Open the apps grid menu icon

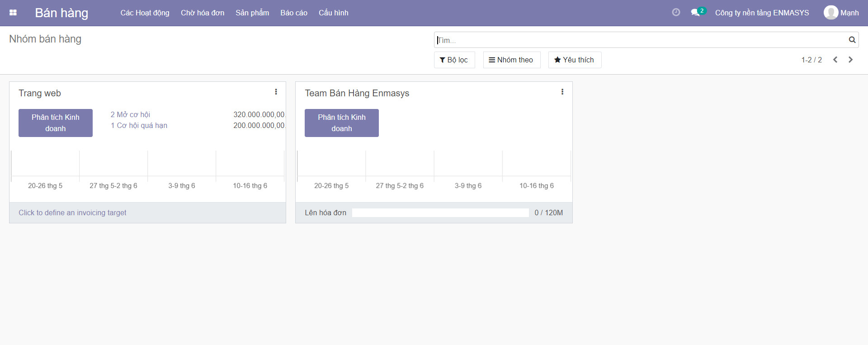(x=13, y=13)
